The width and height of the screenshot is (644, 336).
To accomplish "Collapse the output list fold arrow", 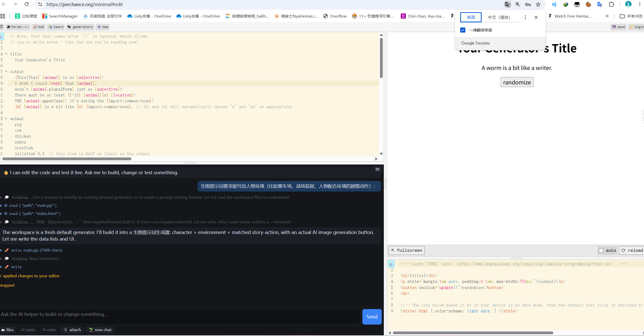I will tap(6, 71).
